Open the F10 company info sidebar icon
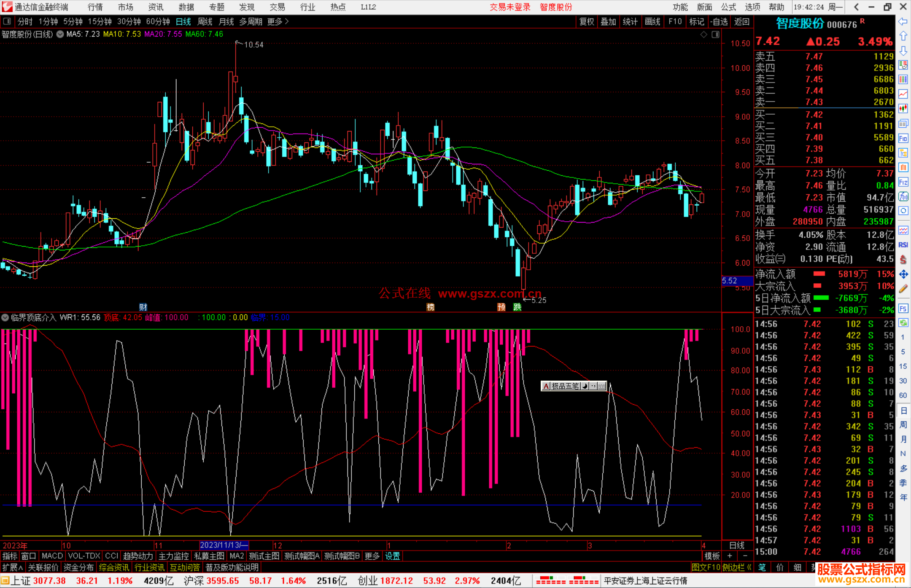The image size is (911, 588). point(903,138)
